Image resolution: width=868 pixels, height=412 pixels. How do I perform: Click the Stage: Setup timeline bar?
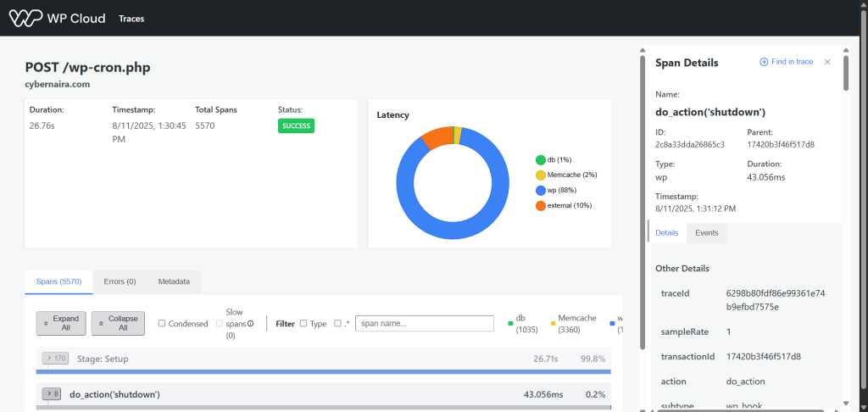(323, 371)
